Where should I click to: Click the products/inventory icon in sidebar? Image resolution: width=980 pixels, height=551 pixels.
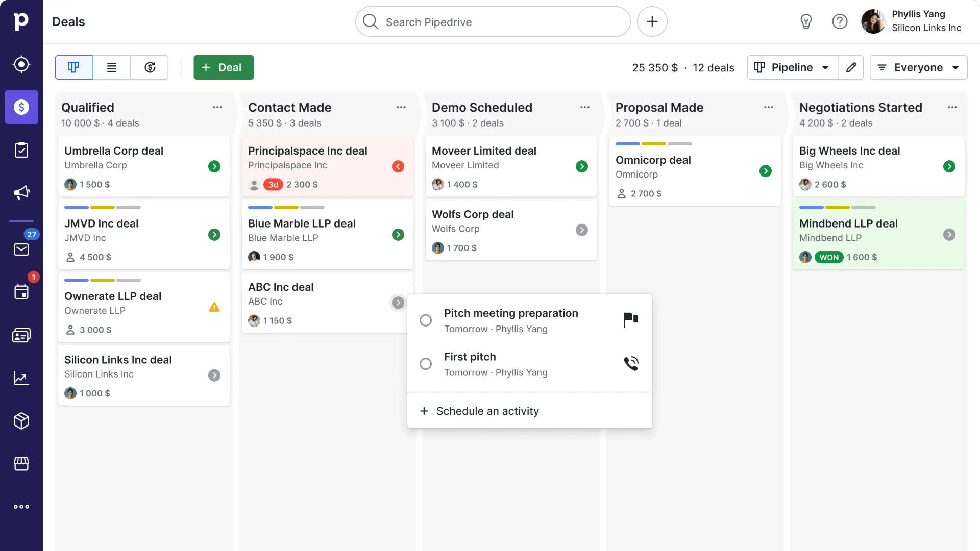(x=21, y=421)
